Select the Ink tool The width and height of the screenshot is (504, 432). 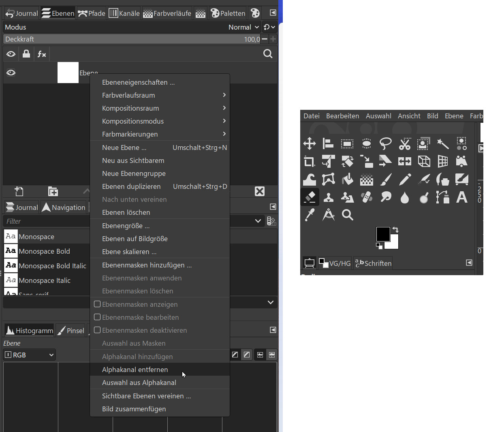click(x=442, y=179)
